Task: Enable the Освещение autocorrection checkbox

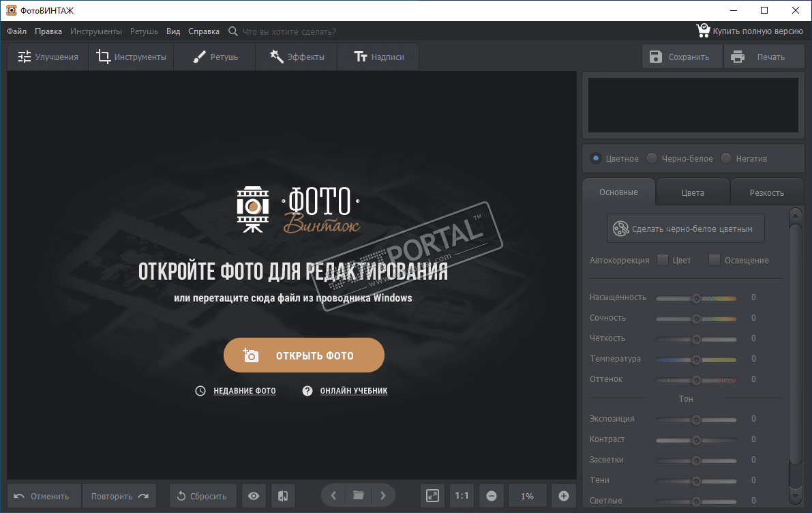Action: coord(715,260)
